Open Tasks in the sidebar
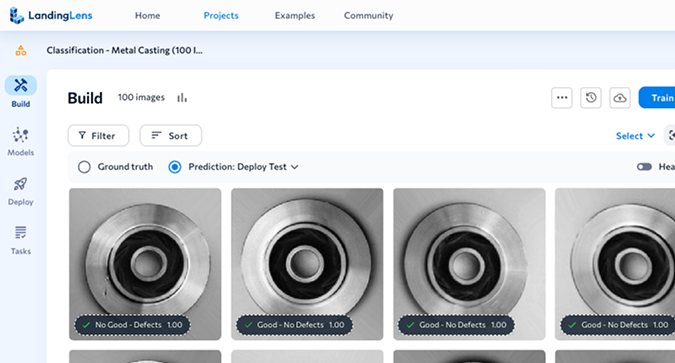675x363 pixels. (21, 240)
